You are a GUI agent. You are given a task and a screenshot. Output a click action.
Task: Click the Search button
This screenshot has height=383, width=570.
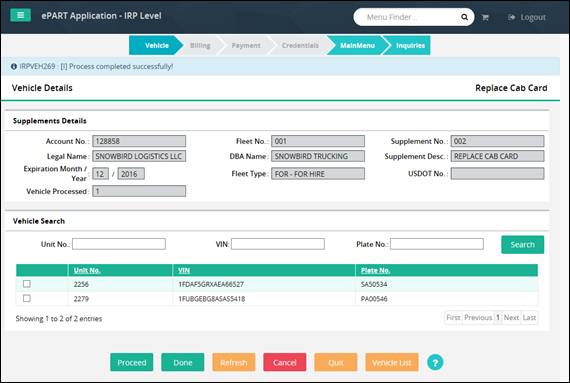522,245
